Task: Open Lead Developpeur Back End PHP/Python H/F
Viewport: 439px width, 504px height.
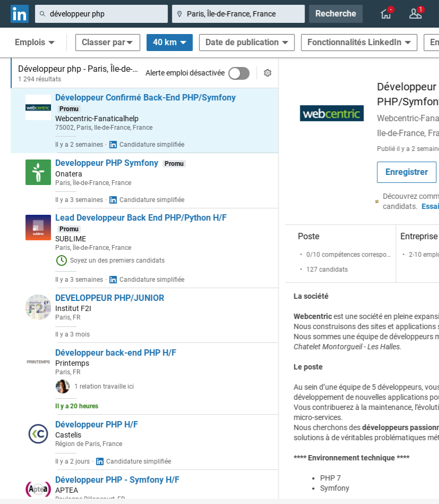Action: click(141, 217)
